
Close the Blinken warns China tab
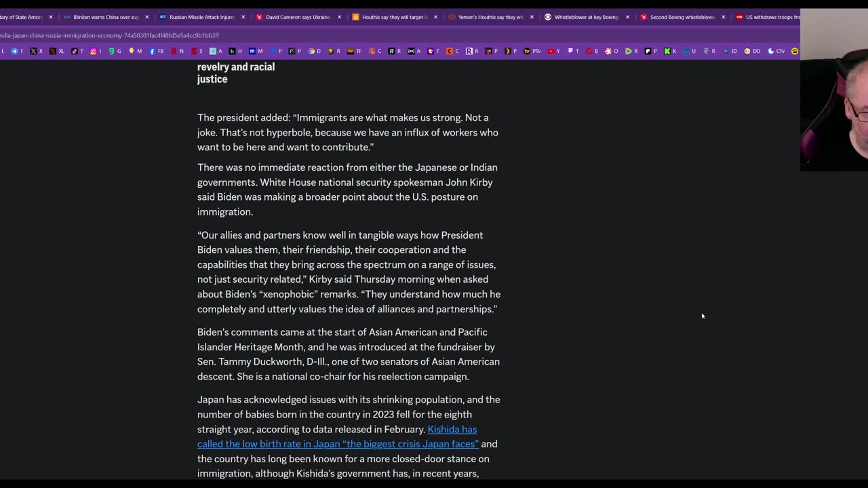146,17
